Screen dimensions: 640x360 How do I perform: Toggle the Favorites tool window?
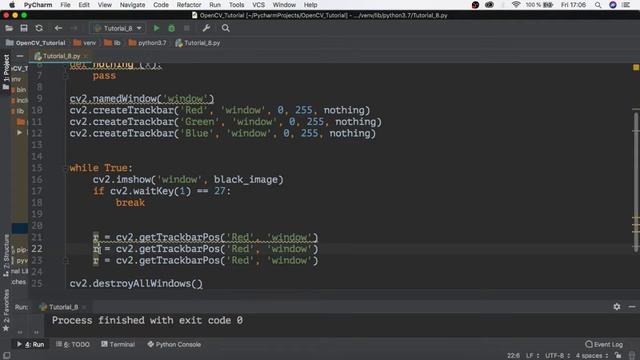6,311
